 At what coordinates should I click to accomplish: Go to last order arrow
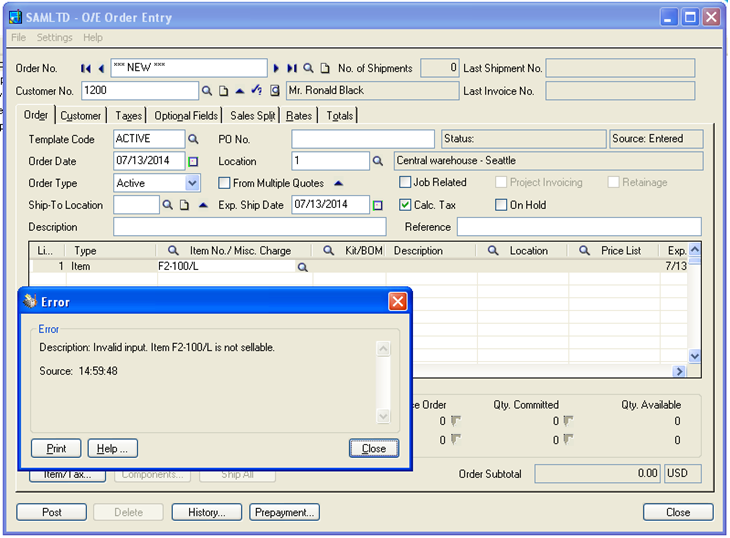[x=292, y=68]
